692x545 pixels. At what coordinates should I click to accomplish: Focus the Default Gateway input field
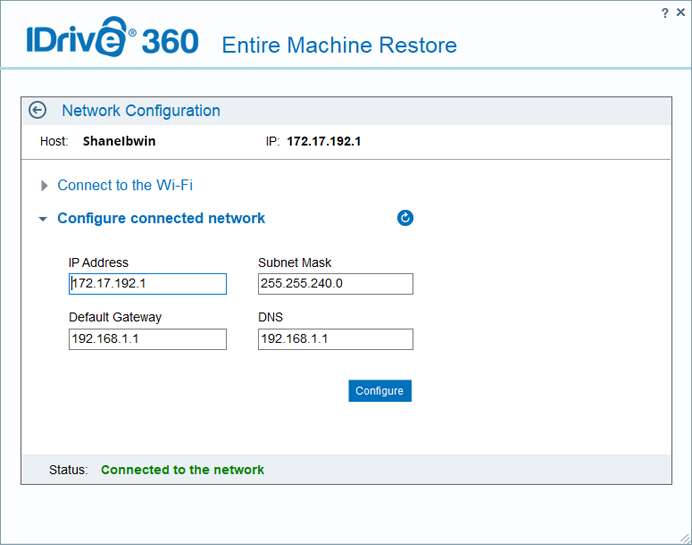(148, 339)
